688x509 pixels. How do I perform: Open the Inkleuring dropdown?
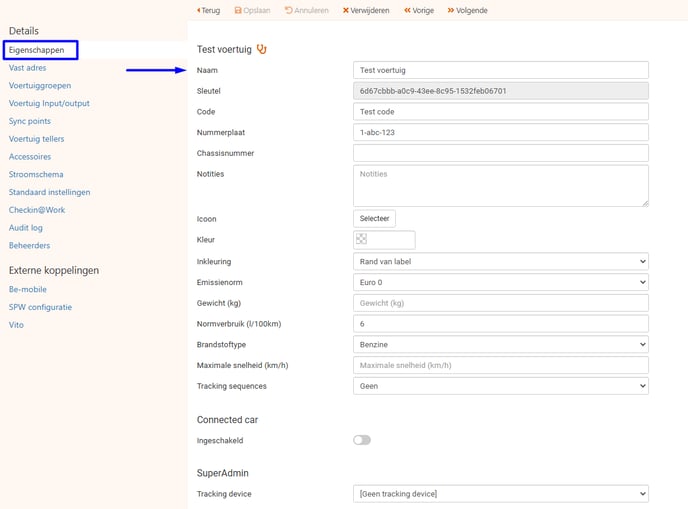pos(500,261)
